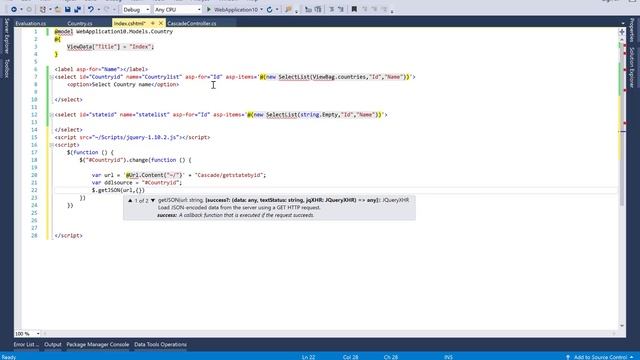The height and width of the screenshot is (360, 640).
Task: Click the decrease indent toolbar icon
Action: click(308, 9)
